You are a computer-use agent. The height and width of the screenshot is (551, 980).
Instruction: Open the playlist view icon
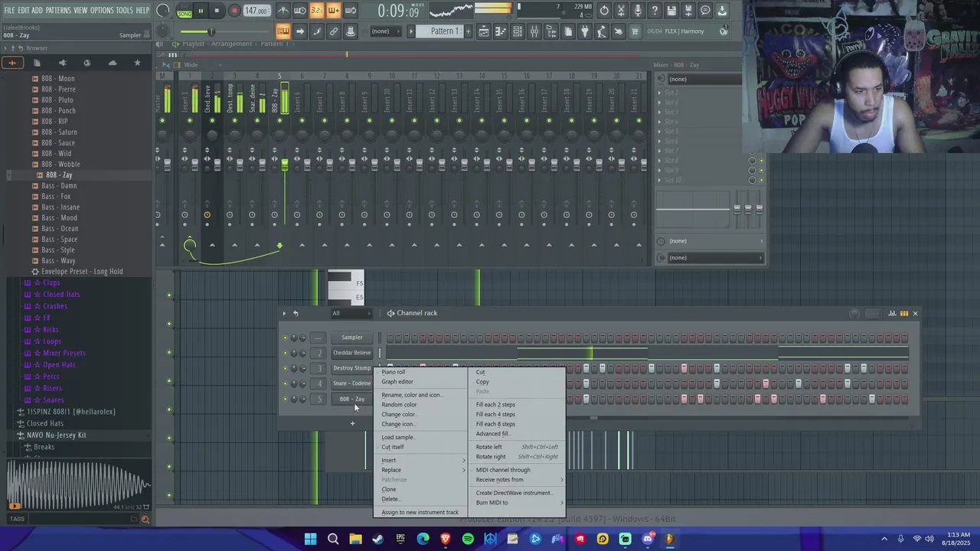(x=484, y=31)
